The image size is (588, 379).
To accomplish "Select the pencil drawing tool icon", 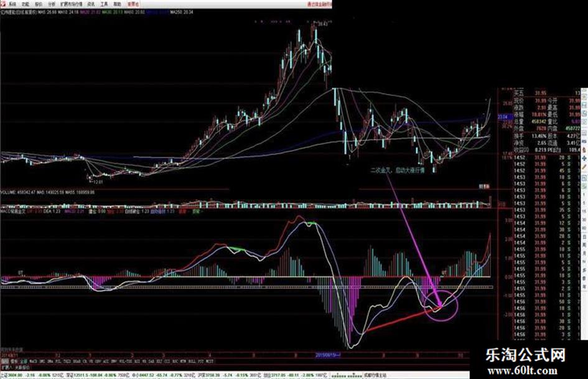I will [x=584, y=166].
